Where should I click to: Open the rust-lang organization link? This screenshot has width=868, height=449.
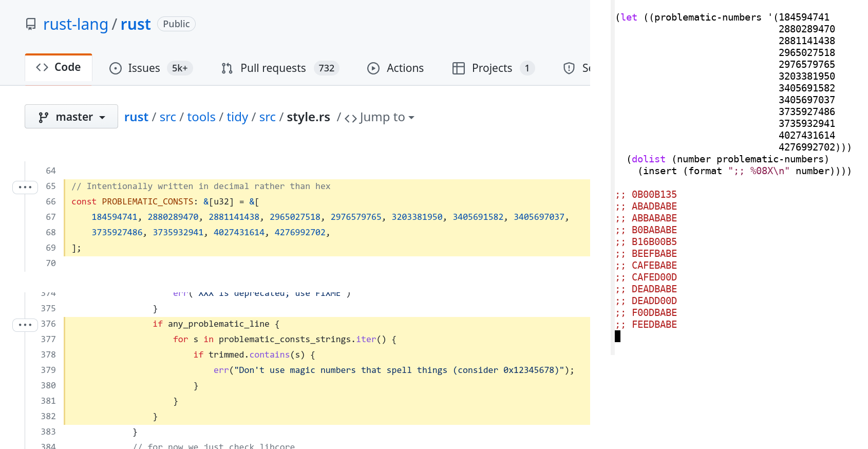click(x=76, y=24)
